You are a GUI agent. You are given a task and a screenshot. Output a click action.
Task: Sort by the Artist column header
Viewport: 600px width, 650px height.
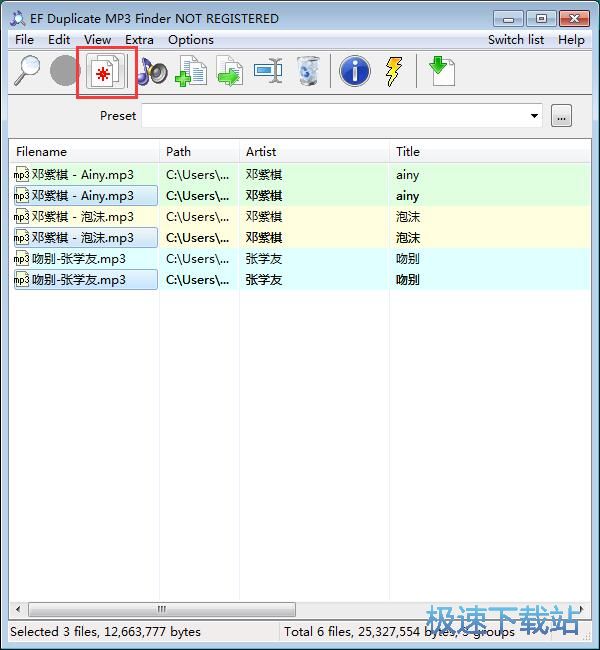(314, 152)
